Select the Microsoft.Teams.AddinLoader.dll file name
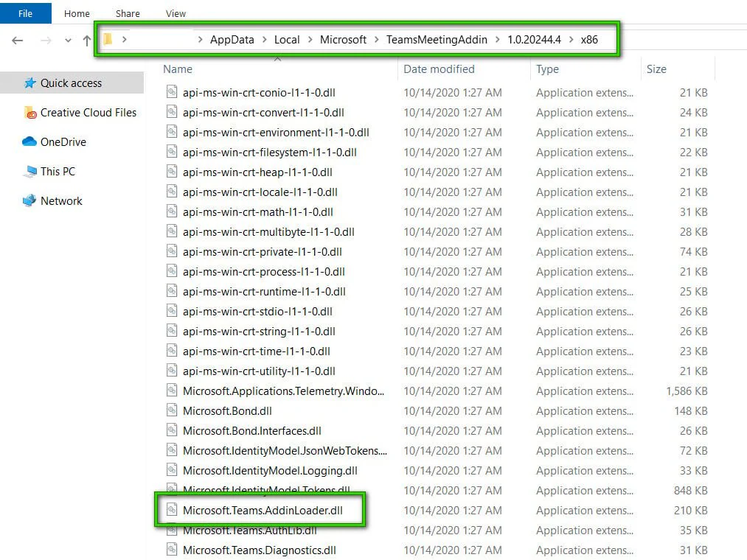The image size is (747, 560). click(x=263, y=510)
